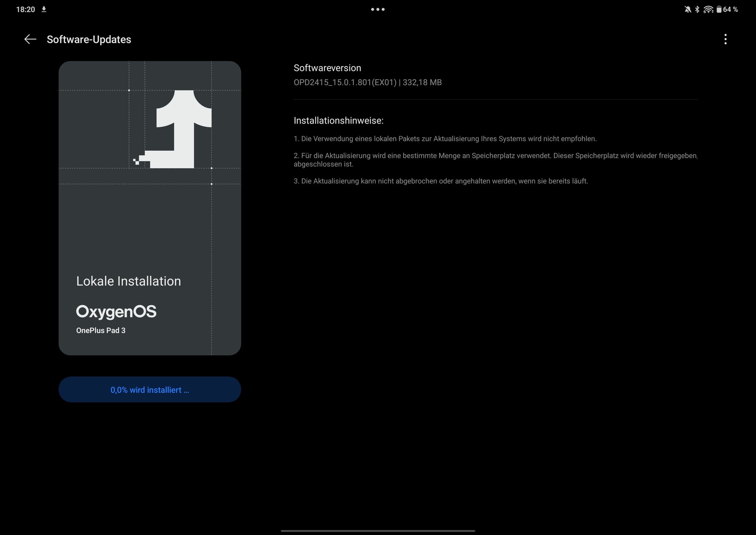Tap the 18:20 clock in status bar
Viewport: 756px width, 535px height.
[26, 9]
